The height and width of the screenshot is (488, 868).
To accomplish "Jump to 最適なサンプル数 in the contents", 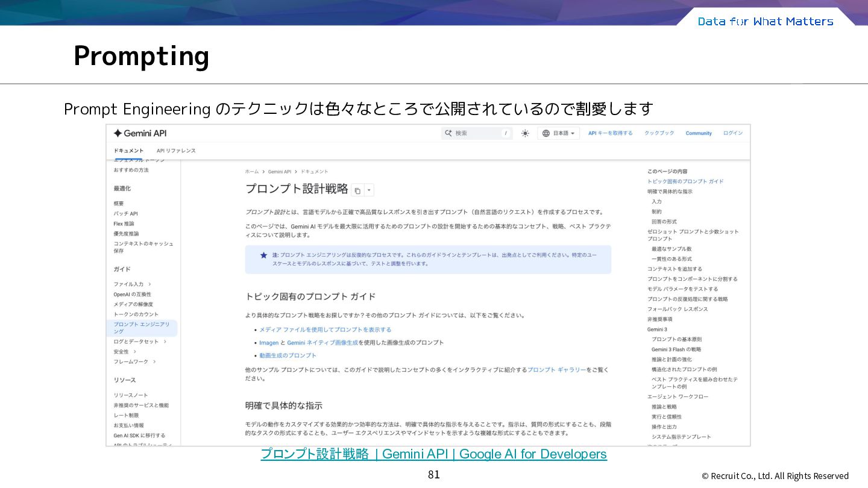I will click(671, 249).
